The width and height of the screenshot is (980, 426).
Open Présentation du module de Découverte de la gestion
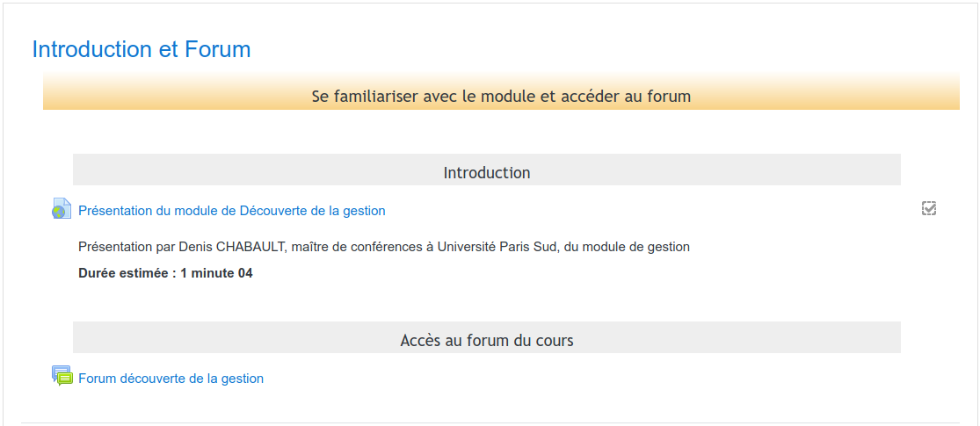pos(232,211)
